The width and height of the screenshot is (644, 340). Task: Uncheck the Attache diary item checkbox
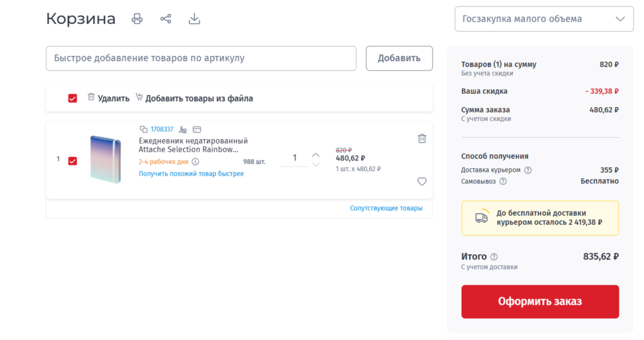tap(73, 161)
